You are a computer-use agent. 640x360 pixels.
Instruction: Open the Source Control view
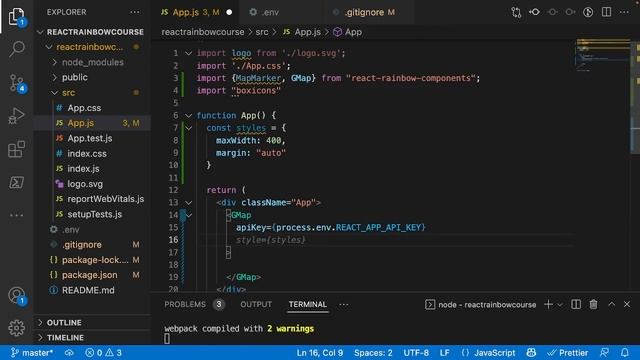[x=16, y=83]
